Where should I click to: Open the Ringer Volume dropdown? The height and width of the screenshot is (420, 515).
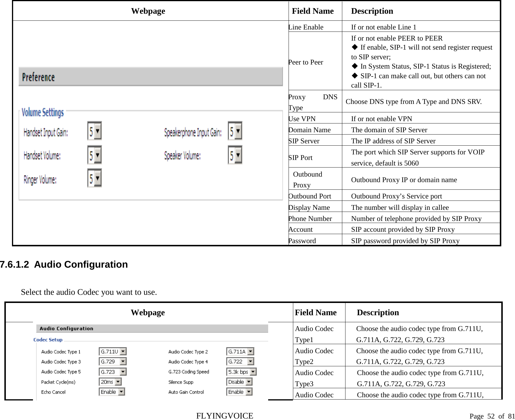[95, 178]
